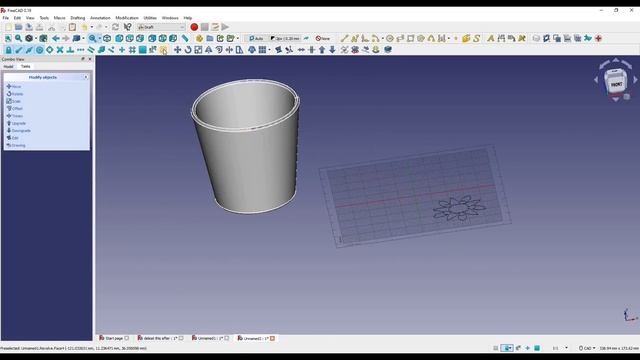Collapse the Modify objects panel
This screenshot has height=360, width=640.
click(86, 77)
